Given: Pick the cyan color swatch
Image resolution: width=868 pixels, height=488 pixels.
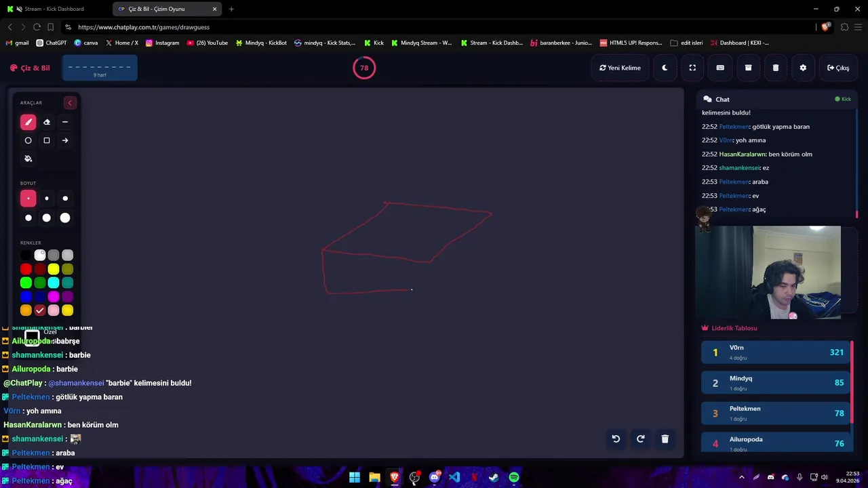Looking at the screenshot, I should pyautogui.click(x=54, y=283).
